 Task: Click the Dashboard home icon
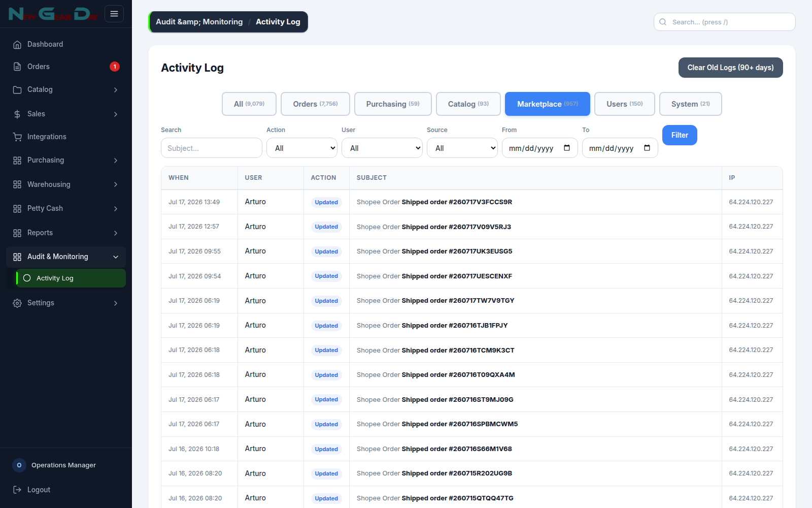17,45
